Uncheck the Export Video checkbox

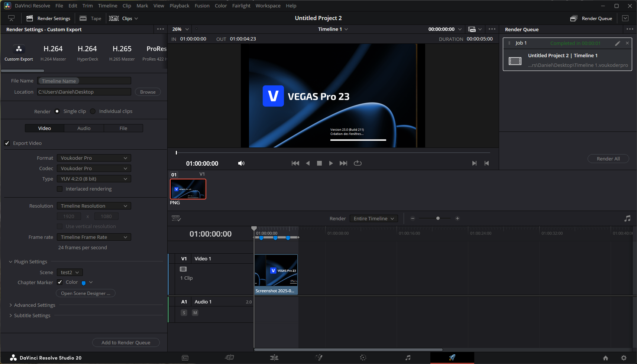click(7, 143)
